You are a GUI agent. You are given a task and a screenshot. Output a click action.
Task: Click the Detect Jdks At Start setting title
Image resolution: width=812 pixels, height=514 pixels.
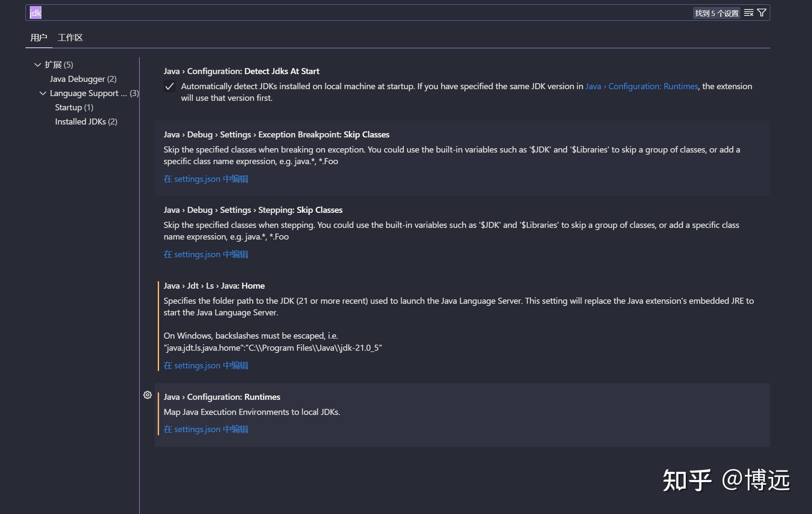[241, 71]
